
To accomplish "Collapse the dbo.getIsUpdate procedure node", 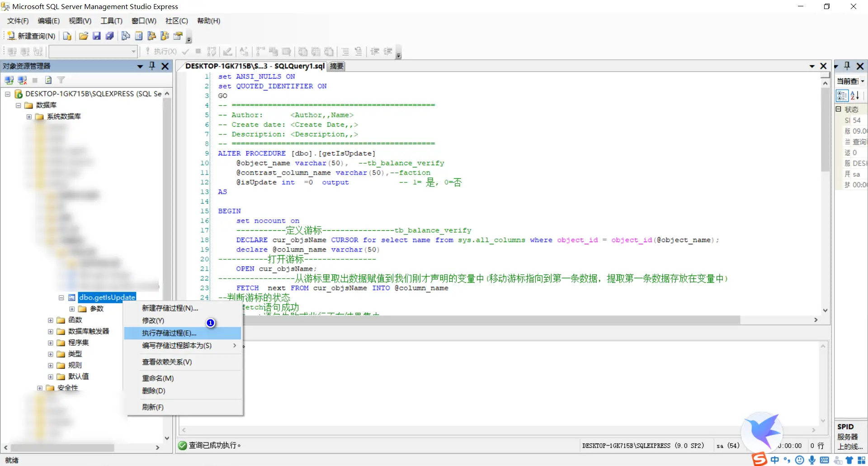I will point(61,297).
